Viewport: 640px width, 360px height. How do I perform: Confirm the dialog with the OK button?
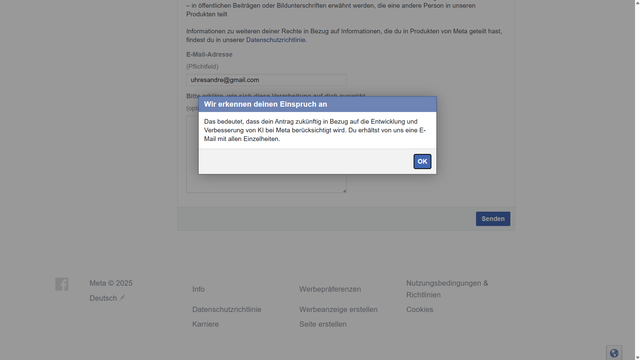[x=422, y=161]
